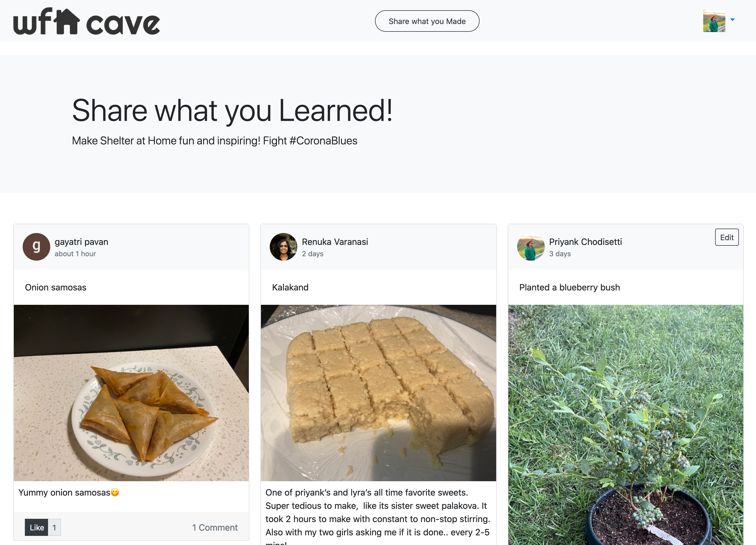This screenshot has height=545, width=756.
Task: Click the Kalakand post title
Action: point(290,287)
